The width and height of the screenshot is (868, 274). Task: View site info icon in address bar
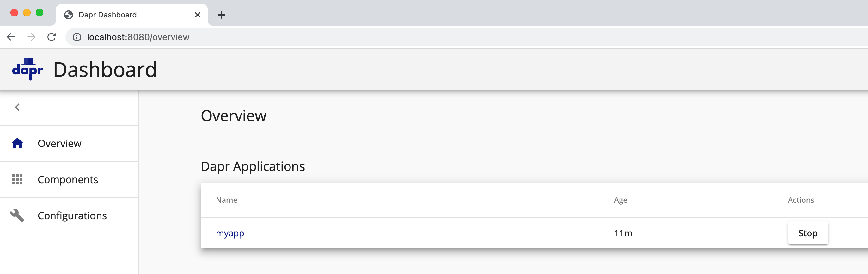(77, 37)
